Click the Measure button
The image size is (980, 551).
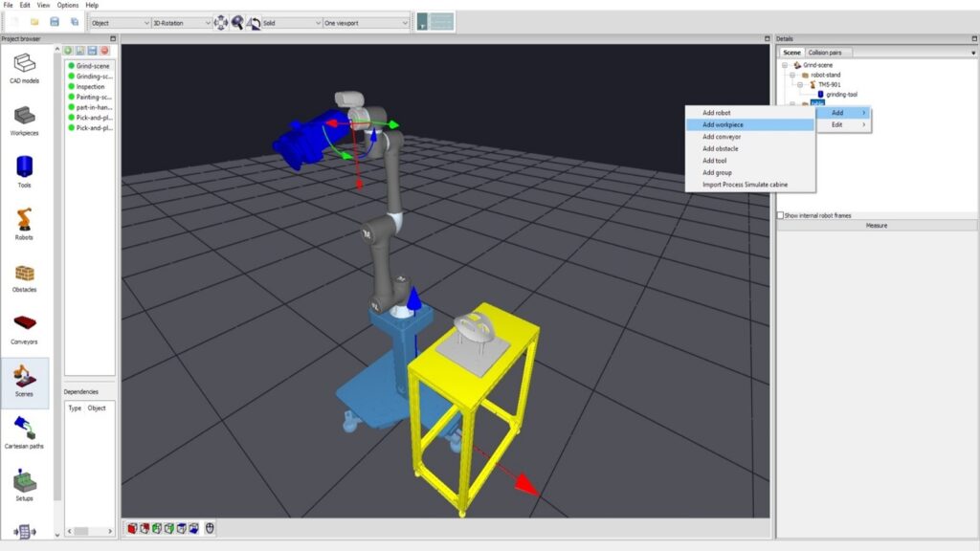(876, 226)
